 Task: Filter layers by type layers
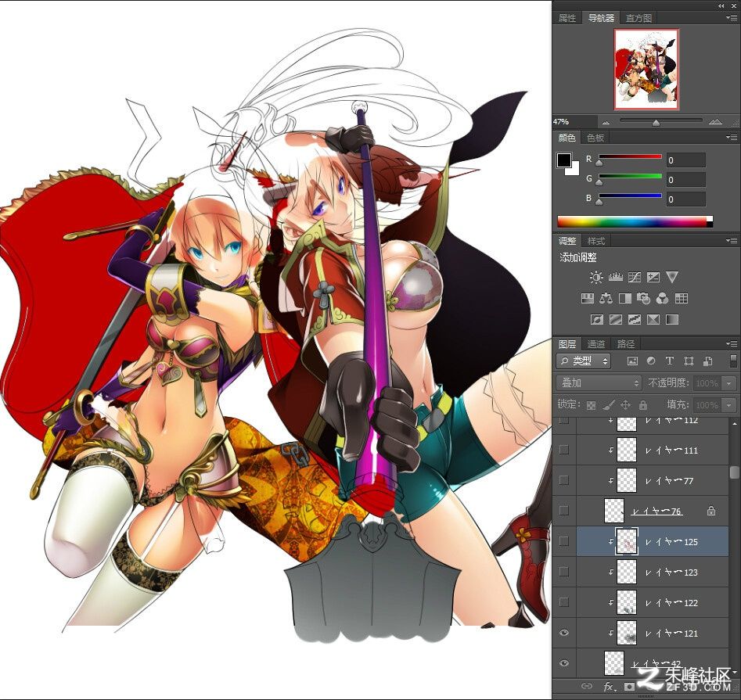point(670,361)
